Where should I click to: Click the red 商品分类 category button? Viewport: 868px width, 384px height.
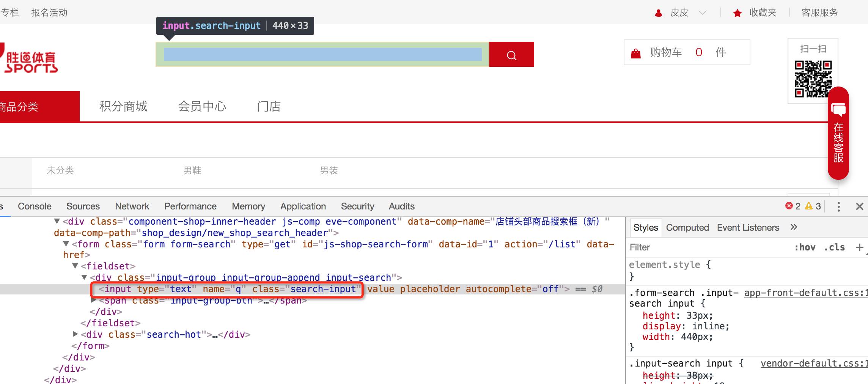coord(40,107)
